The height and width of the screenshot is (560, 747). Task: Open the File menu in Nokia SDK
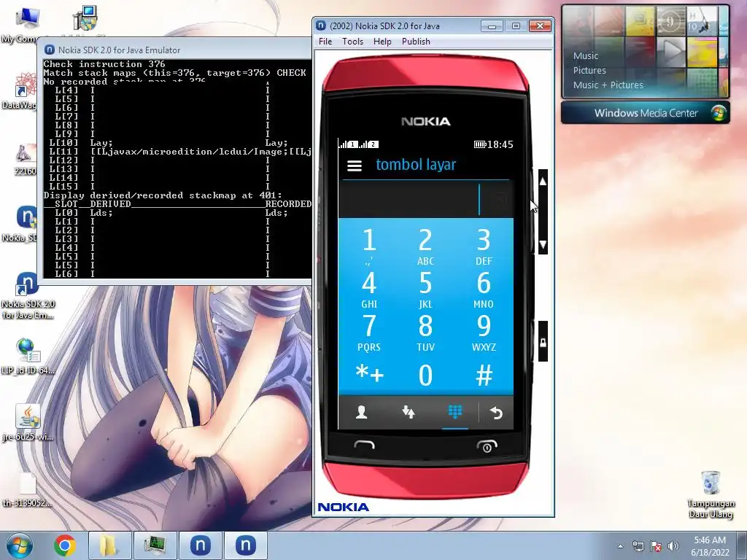point(325,42)
